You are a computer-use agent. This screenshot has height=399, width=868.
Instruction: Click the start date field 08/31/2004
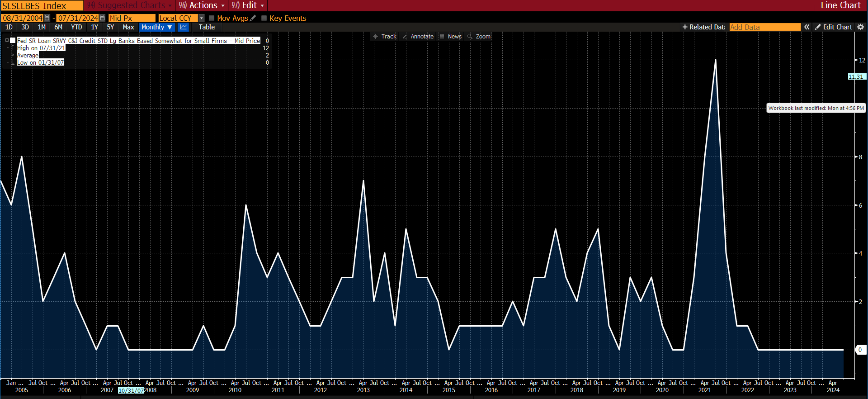(x=22, y=18)
